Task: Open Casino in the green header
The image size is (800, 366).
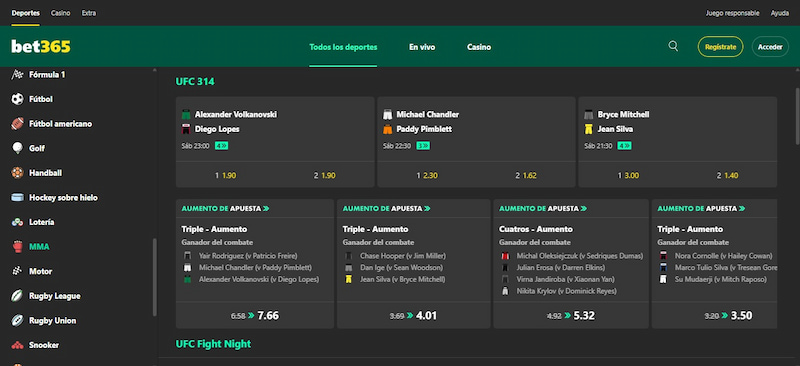Action: point(479,47)
